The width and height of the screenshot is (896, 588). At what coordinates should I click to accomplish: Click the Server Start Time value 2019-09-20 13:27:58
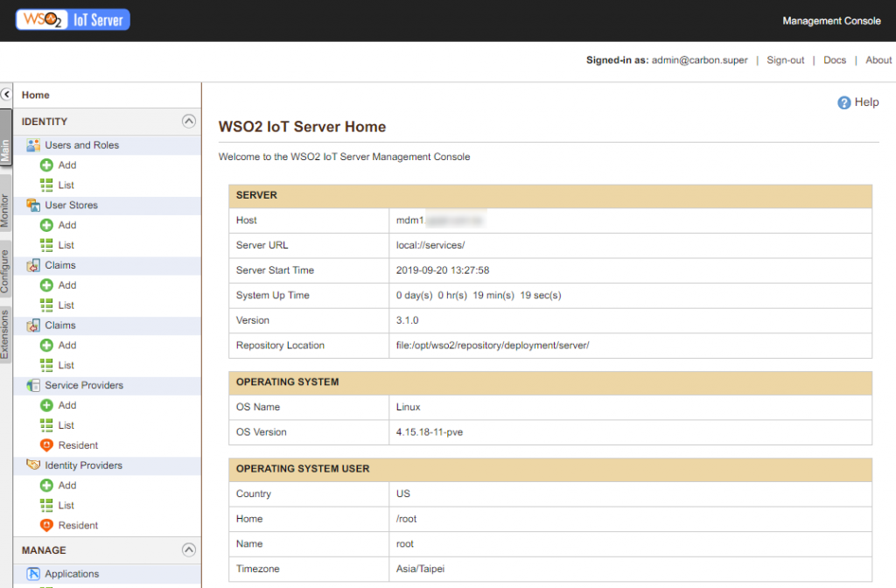[442, 270]
